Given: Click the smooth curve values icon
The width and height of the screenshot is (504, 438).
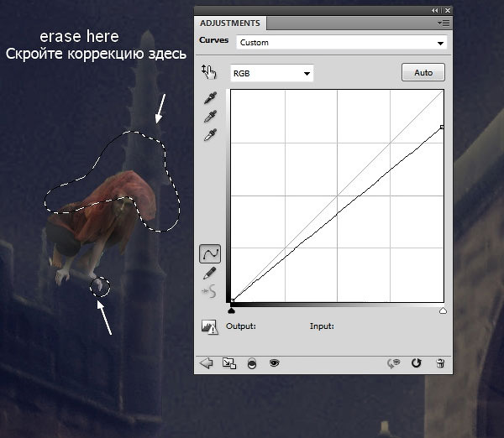Looking at the screenshot, I should tap(209, 291).
